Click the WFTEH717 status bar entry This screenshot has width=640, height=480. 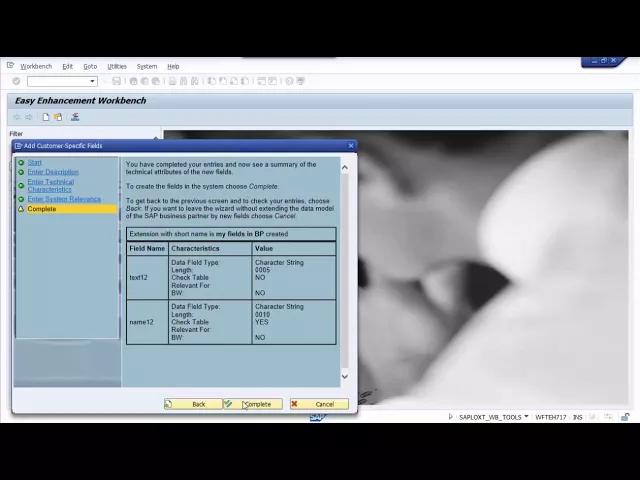click(x=551, y=417)
